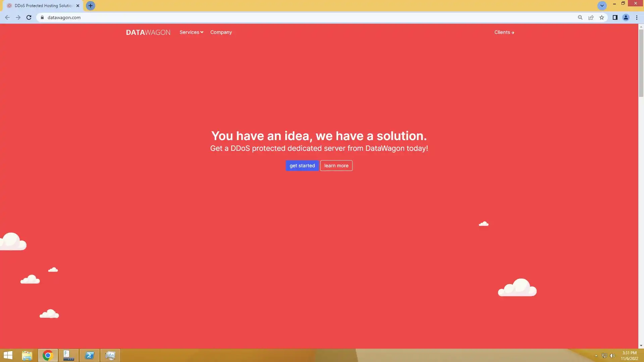Open Chrome three-dot menu
Screen dimensions: 644x362
[637, 17]
